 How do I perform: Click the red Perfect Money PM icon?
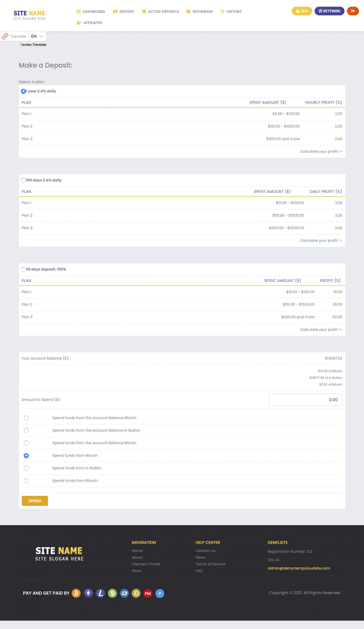[148, 593]
